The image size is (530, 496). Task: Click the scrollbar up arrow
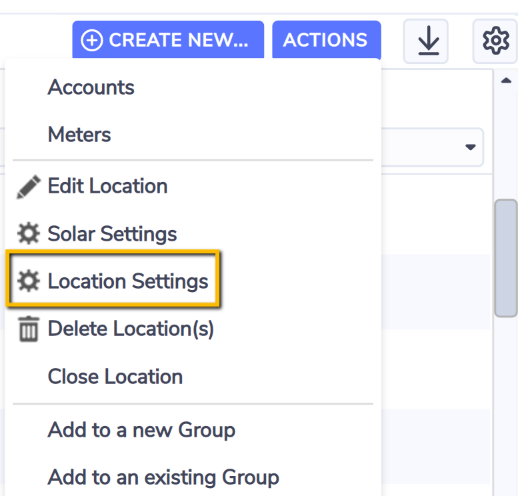506,80
